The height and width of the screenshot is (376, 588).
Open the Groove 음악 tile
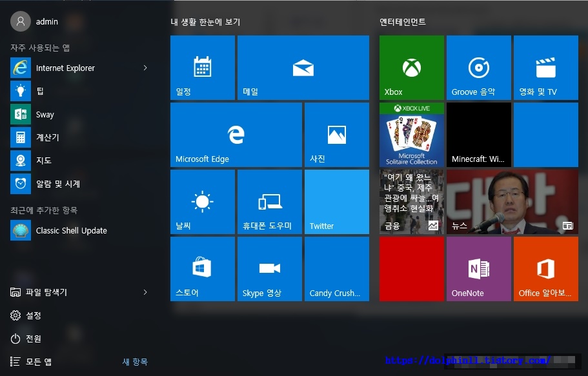tap(479, 68)
